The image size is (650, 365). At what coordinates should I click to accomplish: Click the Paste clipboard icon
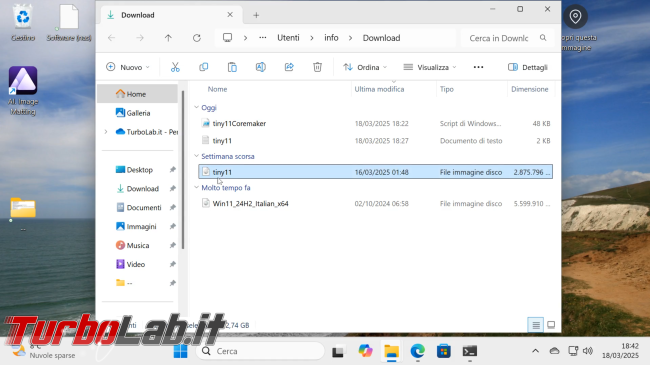[x=232, y=67]
